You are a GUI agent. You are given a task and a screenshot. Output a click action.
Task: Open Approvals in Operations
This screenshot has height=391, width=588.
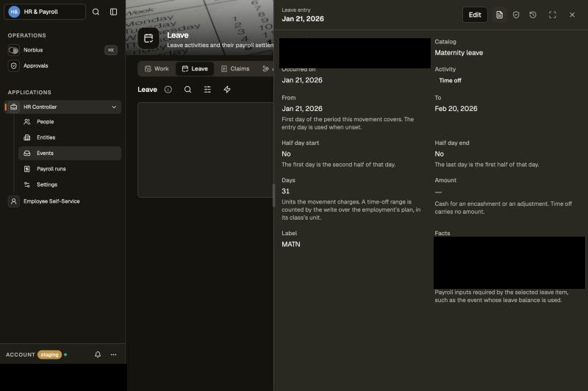tap(35, 65)
